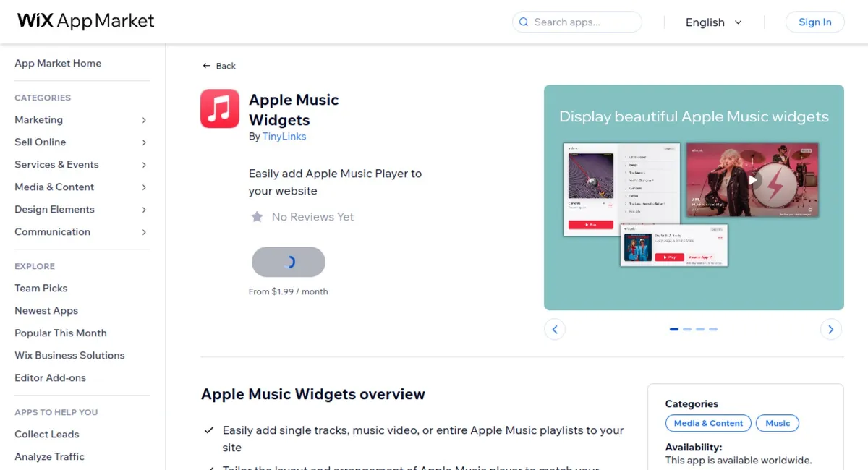Image resolution: width=868 pixels, height=470 pixels.
Task: Select the third carousel dot
Action: pos(700,329)
